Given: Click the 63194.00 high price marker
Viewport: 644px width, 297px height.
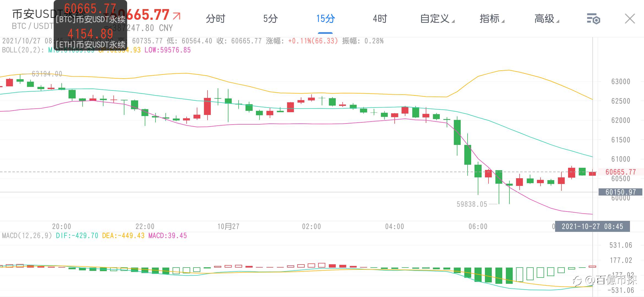Looking at the screenshot, I should 47,74.
